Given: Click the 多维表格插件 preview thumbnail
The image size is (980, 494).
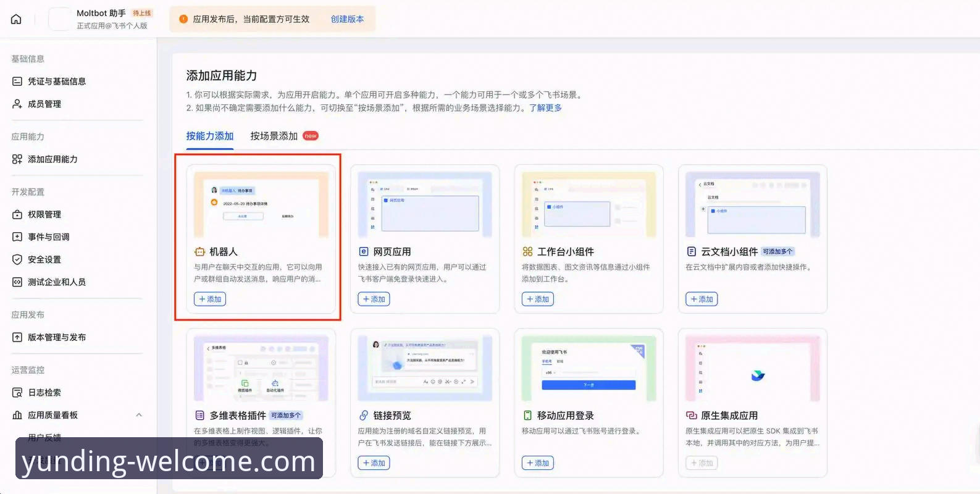Looking at the screenshot, I should (261, 369).
